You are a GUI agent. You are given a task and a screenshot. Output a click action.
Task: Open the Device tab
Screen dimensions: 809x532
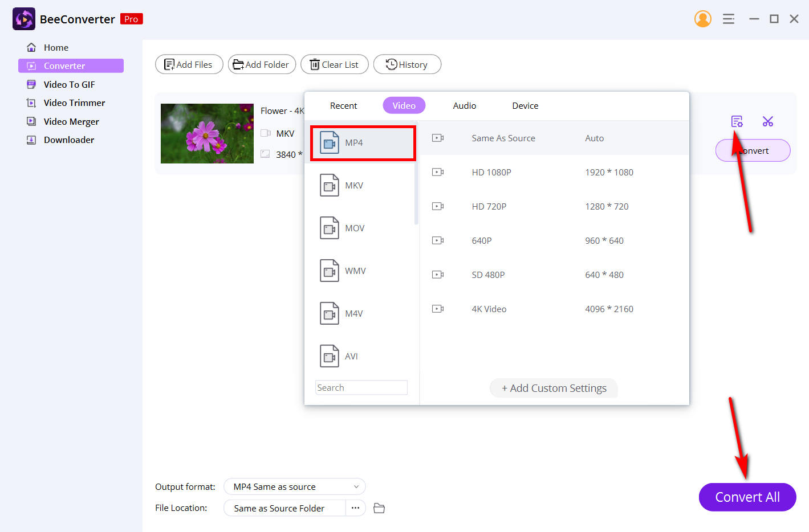pyautogui.click(x=525, y=105)
